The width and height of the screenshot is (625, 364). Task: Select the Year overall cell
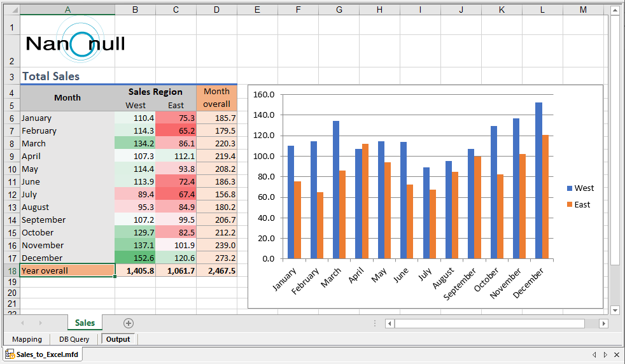click(67, 271)
